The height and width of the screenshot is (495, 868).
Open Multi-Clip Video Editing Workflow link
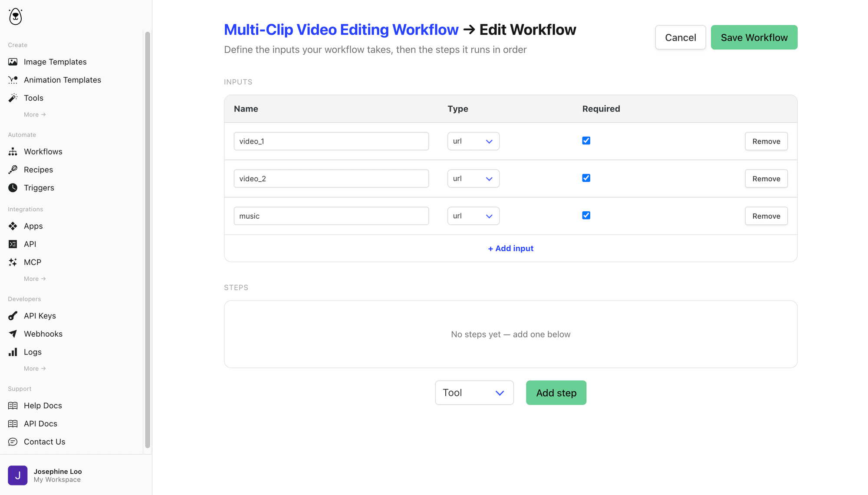(x=341, y=30)
